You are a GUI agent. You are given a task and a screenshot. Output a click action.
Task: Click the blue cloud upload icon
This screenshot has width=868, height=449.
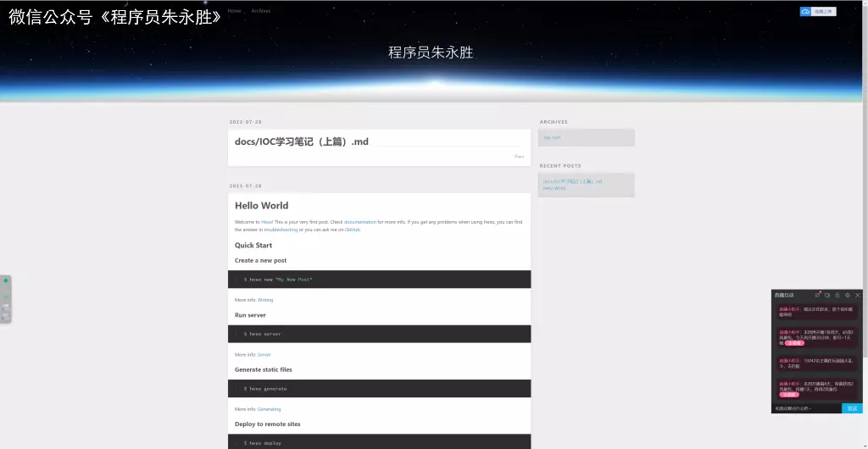(806, 12)
